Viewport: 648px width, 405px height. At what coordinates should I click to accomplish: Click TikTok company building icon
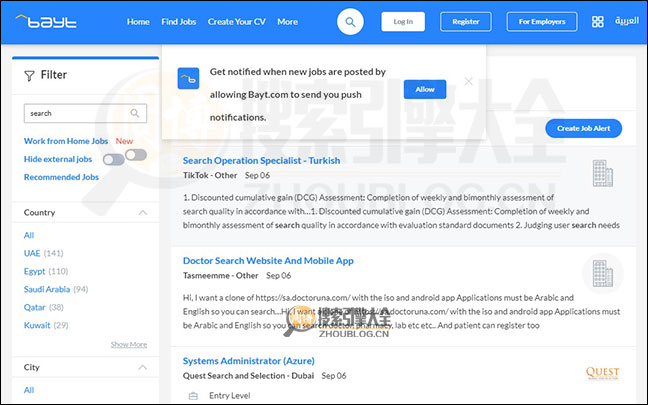coord(601,175)
